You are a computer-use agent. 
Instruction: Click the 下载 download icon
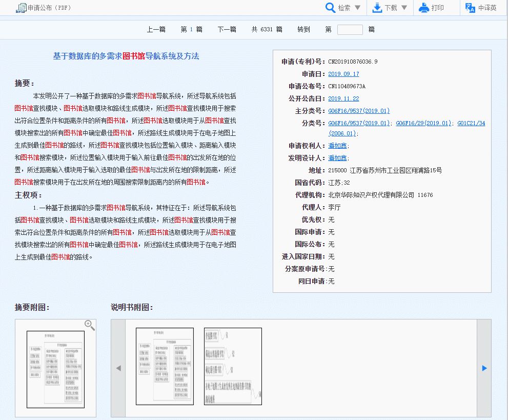point(377,8)
